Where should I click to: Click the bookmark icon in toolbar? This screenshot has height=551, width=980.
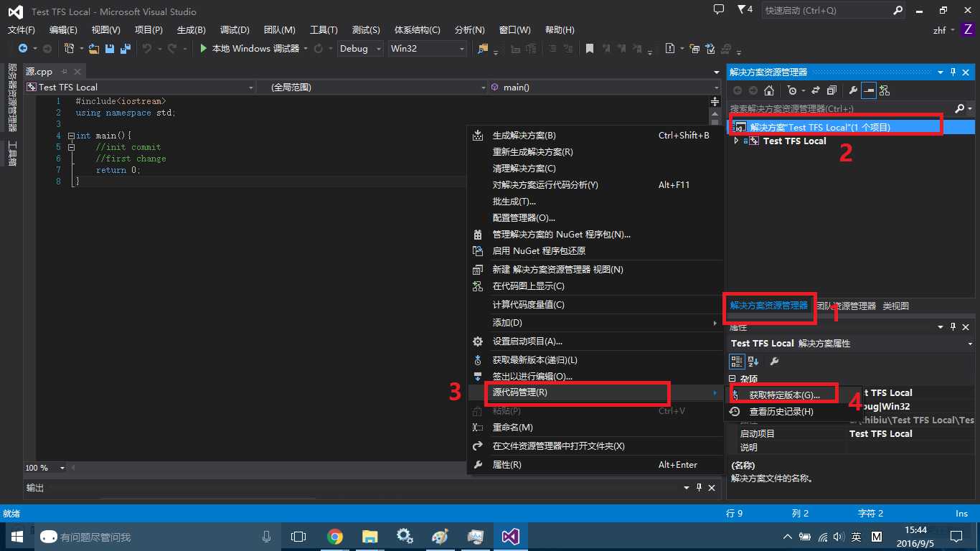pos(590,49)
